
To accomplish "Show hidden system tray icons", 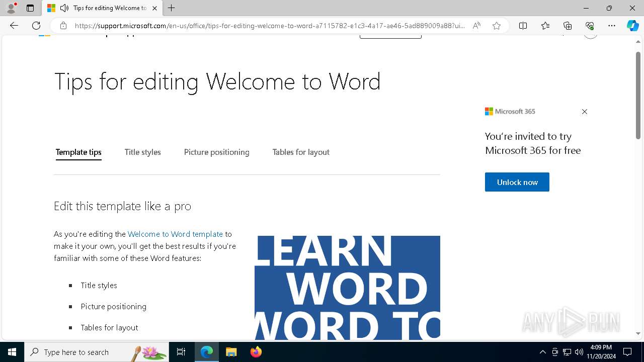I will 542,352.
